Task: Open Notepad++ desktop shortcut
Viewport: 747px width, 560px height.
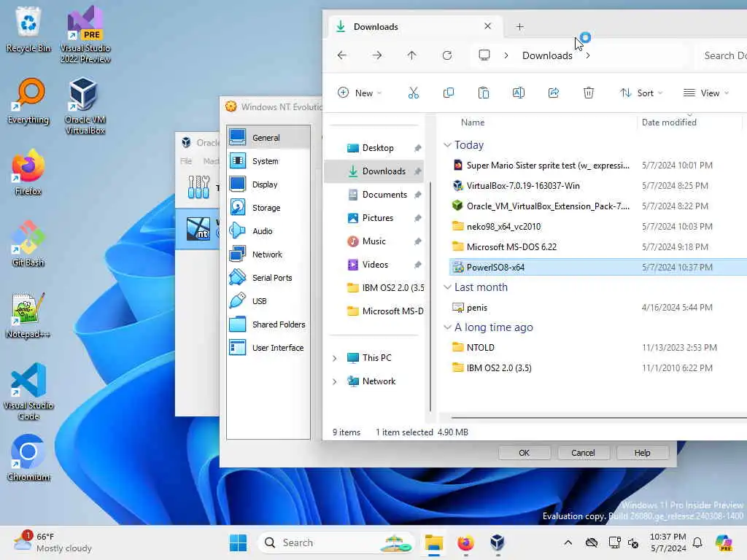Action: [x=28, y=315]
